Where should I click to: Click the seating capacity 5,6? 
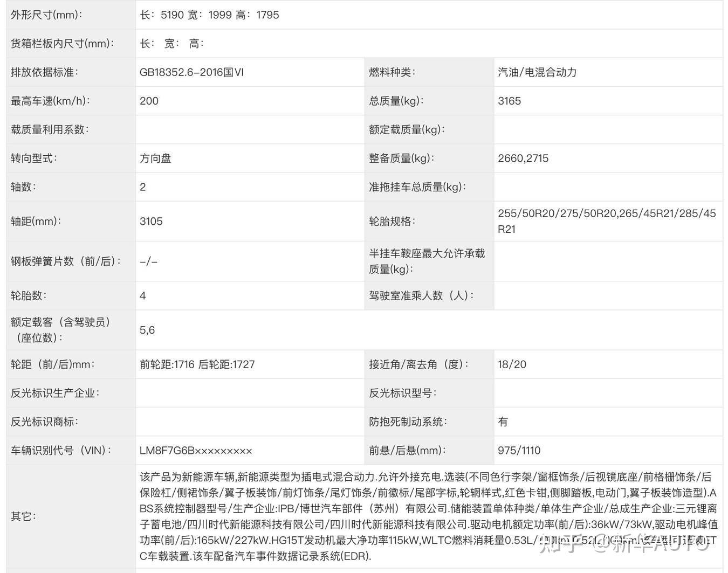pos(146,329)
